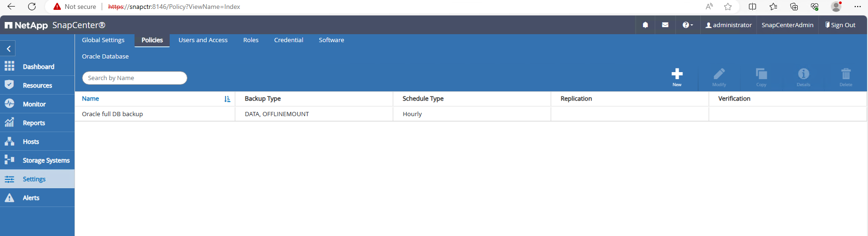The height and width of the screenshot is (236, 868).
Task: Open the messages envelope icon
Action: (x=665, y=25)
